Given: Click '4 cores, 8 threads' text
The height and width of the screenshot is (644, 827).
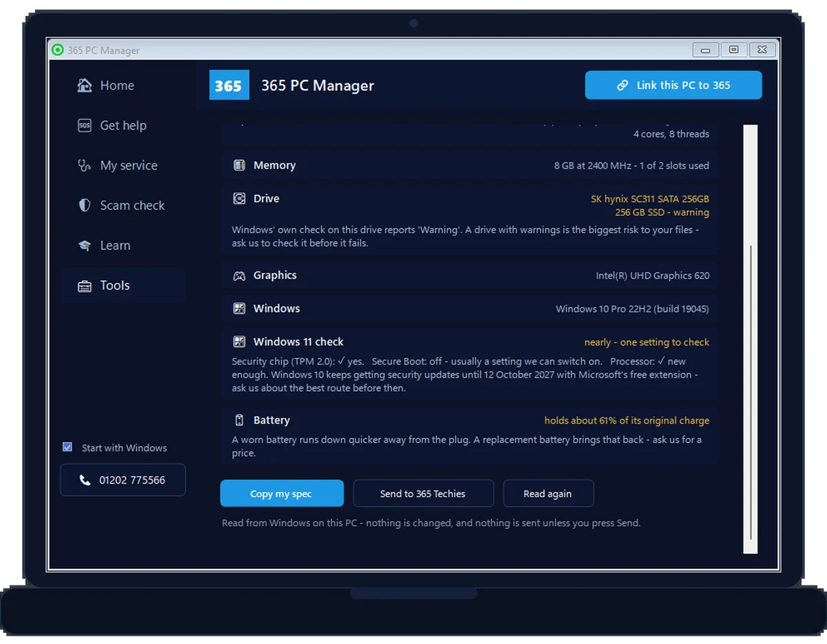Looking at the screenshot, I should coord(671,134).
